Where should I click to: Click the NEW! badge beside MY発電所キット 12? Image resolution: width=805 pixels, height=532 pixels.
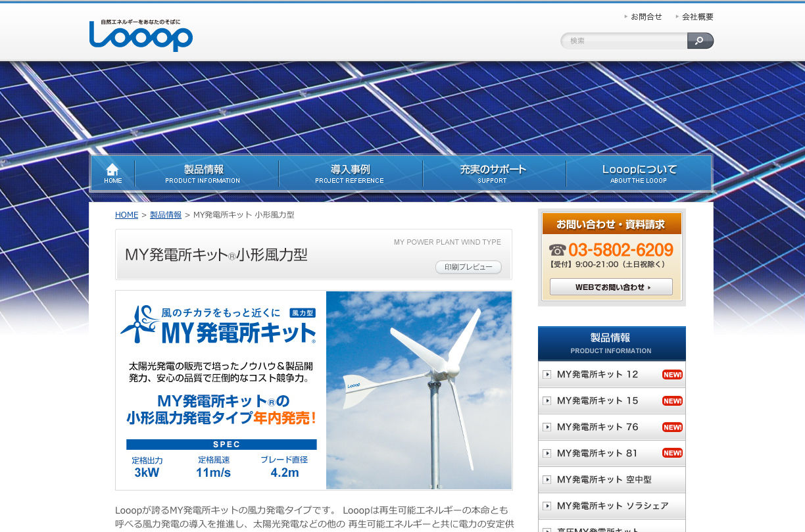[672, 375]
